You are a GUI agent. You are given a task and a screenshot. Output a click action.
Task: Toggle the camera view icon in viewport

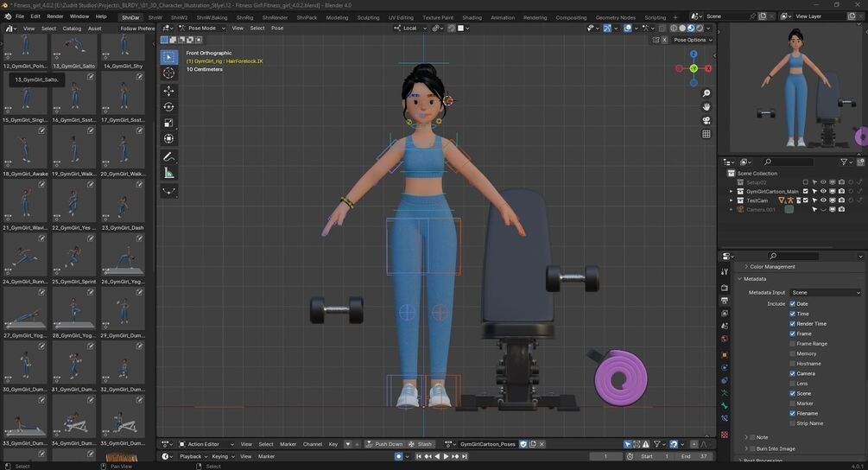pyautogui.click(x=706, y=121)
